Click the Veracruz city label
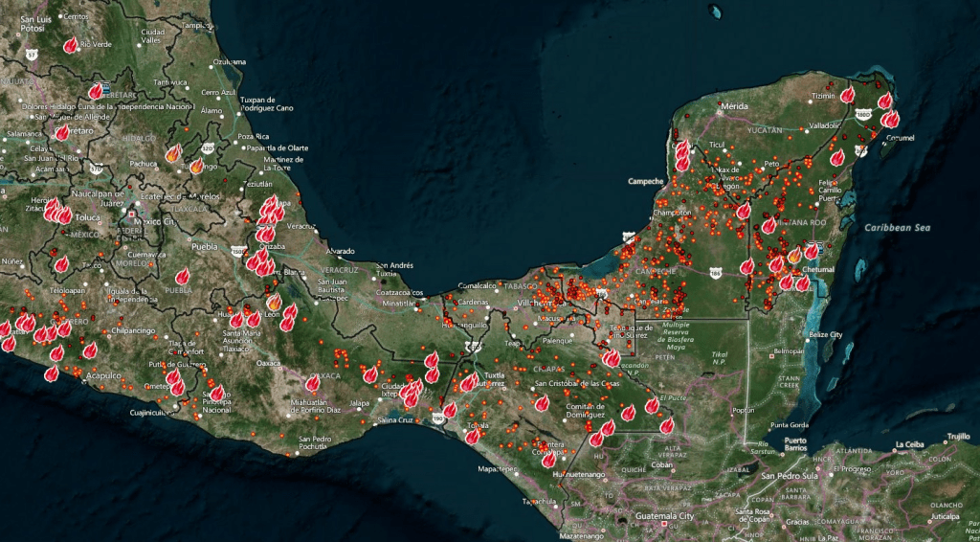The height and width of the screenshot is (542, 980). click(301, 225)
